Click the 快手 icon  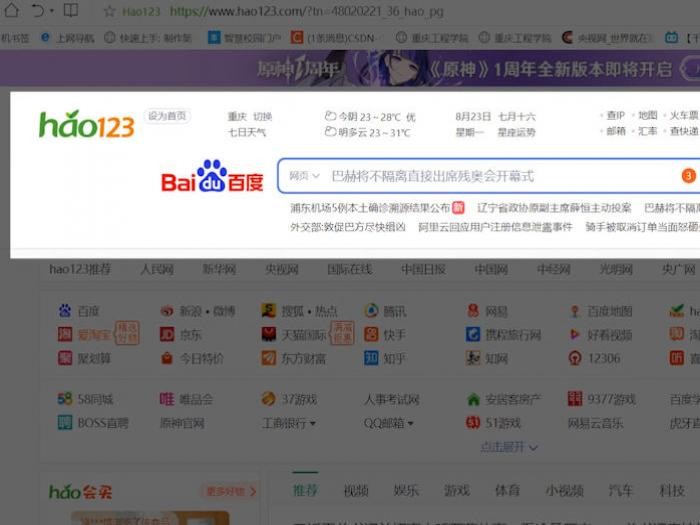tap(371, 334)
